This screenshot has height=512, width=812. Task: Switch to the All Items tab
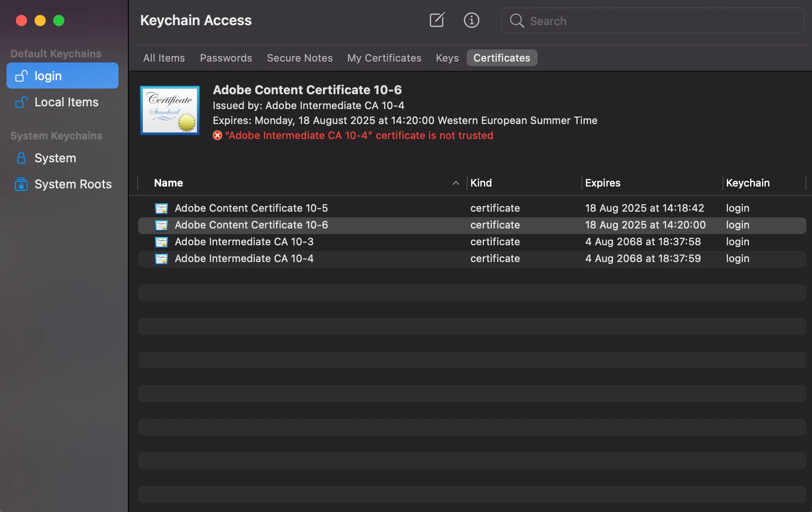(x=164, y=58)
